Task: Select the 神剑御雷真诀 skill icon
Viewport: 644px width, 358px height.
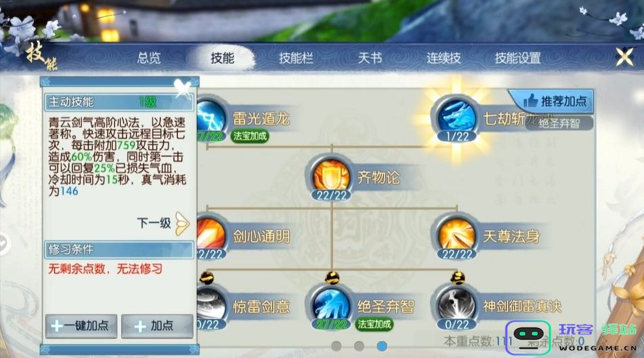Action: [456, 305]
